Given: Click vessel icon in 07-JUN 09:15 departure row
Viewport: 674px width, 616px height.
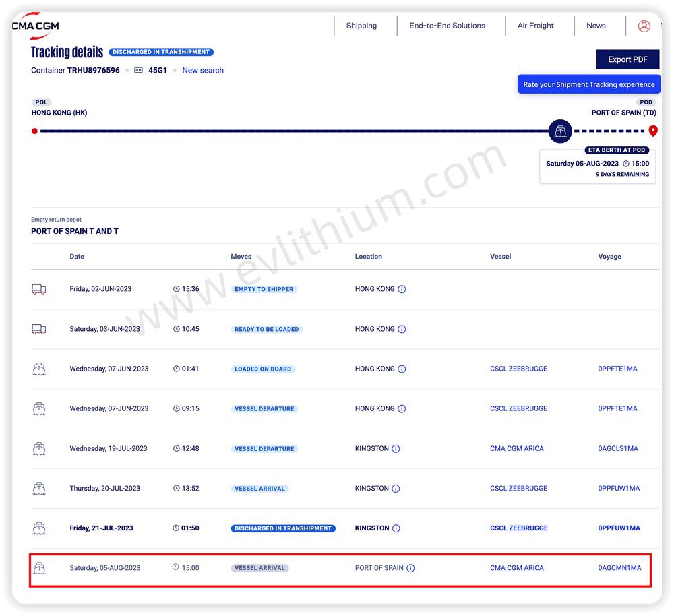Looking at the screenshot, I should pyautogui.click(x=39, y=408).
